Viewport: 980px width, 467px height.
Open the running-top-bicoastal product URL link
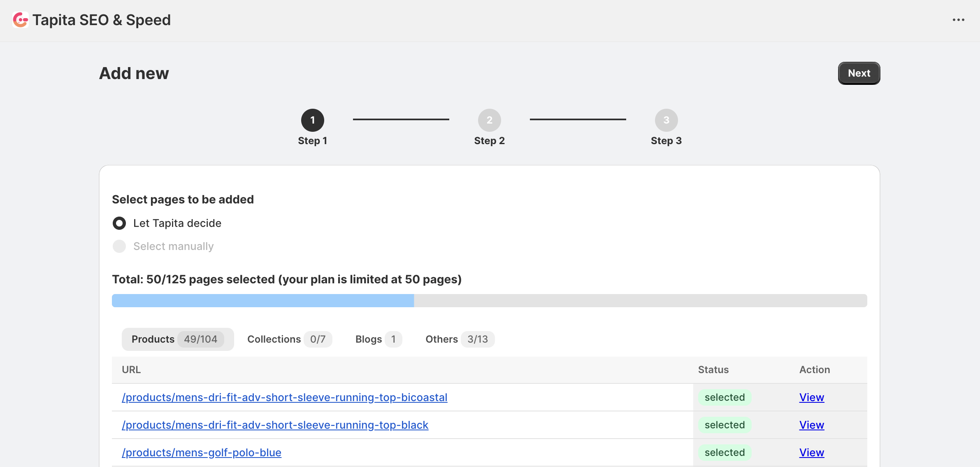point(284,397)
